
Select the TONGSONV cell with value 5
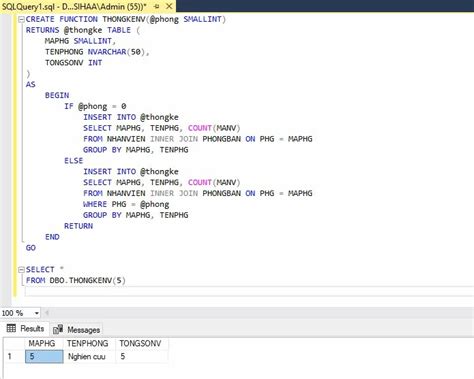pos(142,356)
